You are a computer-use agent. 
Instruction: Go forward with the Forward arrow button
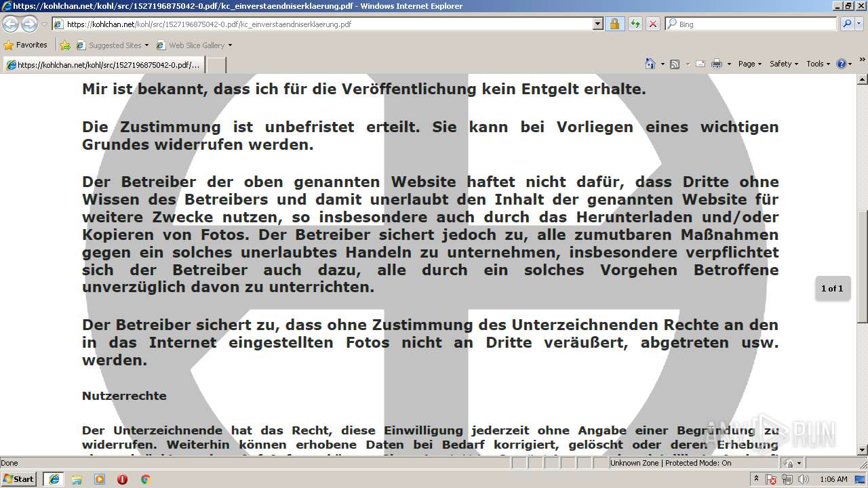point(29,24)
